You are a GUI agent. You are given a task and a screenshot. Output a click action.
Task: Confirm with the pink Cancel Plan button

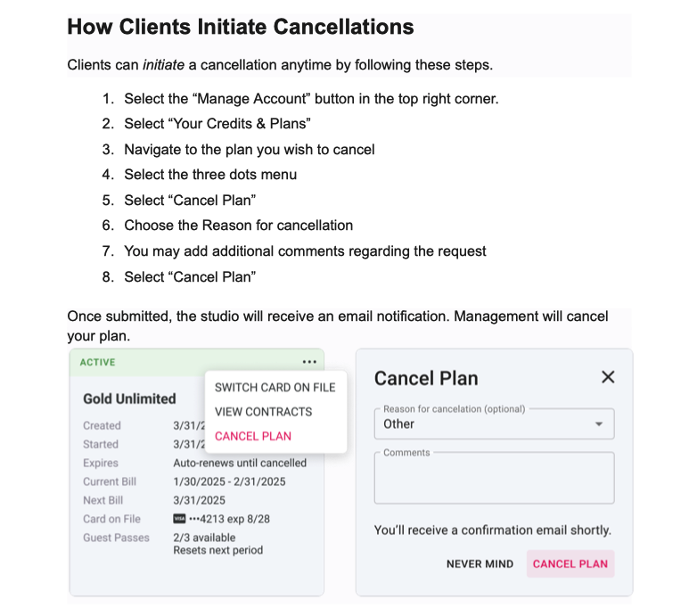[570, 563]
